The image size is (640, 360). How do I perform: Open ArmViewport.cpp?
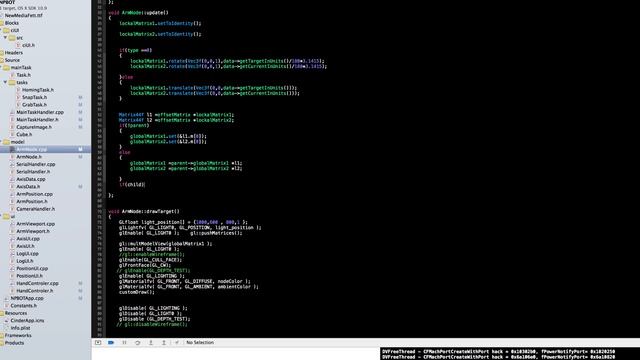tap(36, 224)
